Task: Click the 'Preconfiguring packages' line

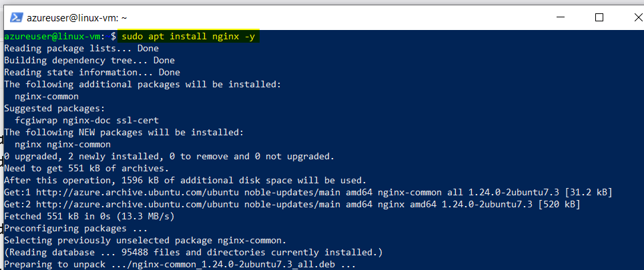Action: pyautogui.click(x=76, y=228)
